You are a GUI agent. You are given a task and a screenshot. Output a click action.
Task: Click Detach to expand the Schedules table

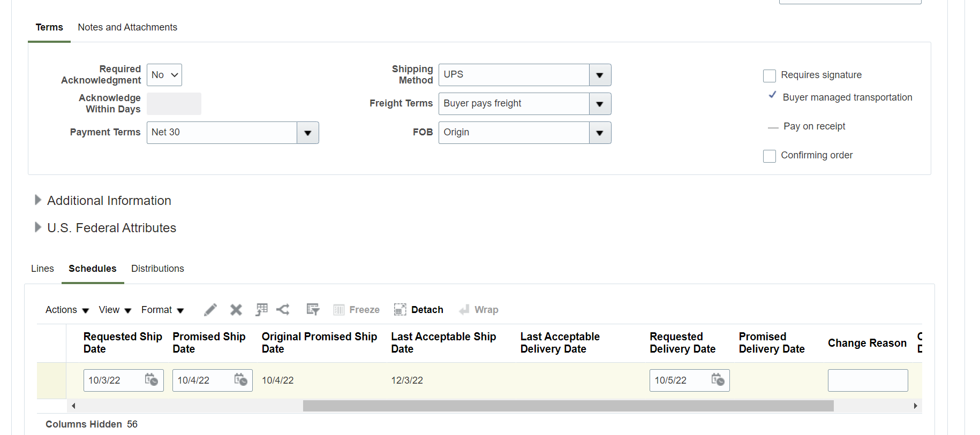click(419, 309)
